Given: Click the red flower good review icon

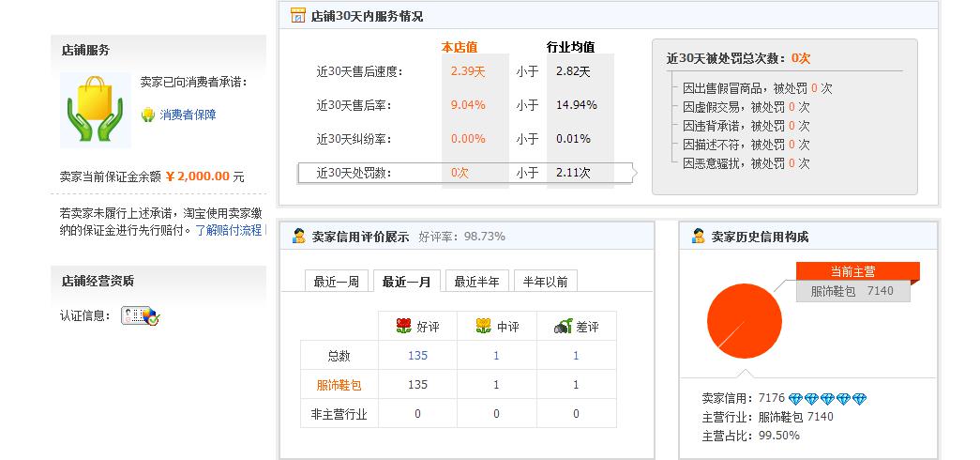Looking at the screenshot, I should (403, 327).
